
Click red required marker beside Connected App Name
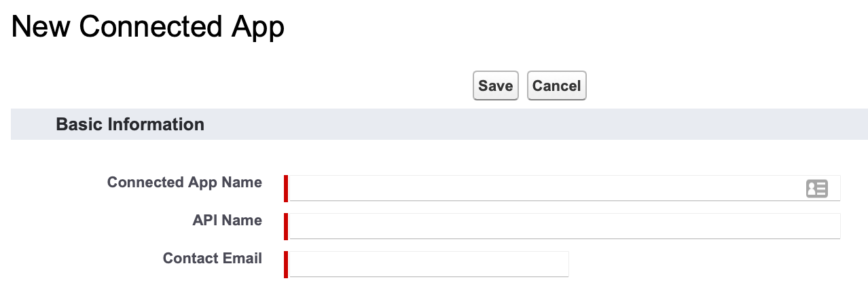286,188
